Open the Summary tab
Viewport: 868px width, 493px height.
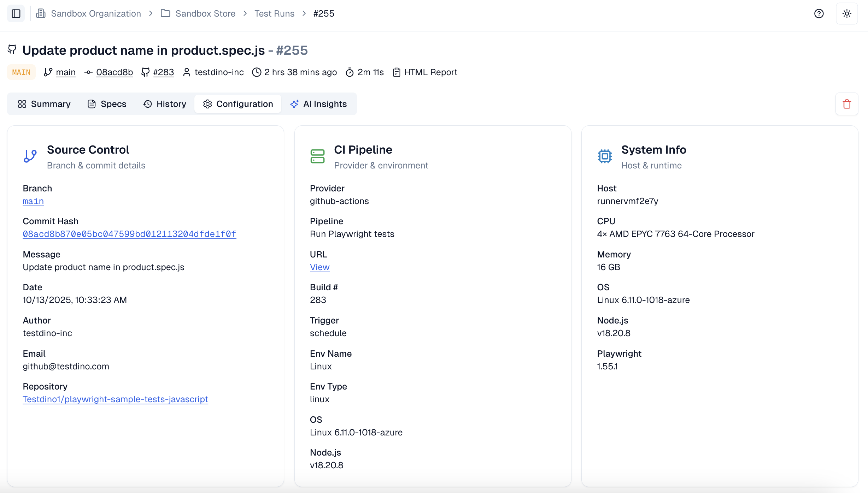point(44,104)
